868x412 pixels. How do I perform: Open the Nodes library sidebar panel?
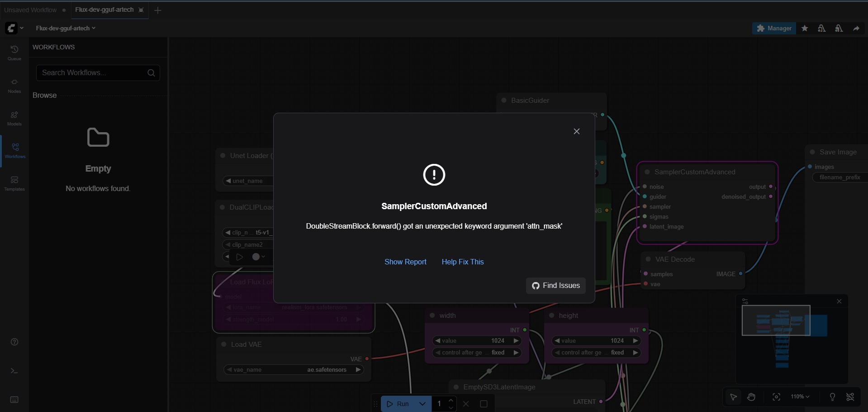click(14, 85)
